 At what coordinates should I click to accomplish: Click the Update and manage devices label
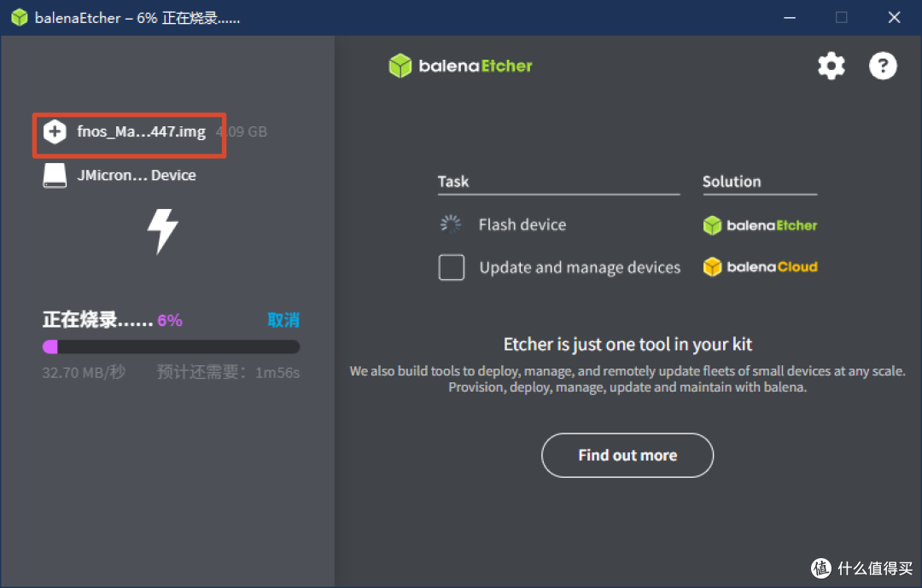tap(580, 267)
